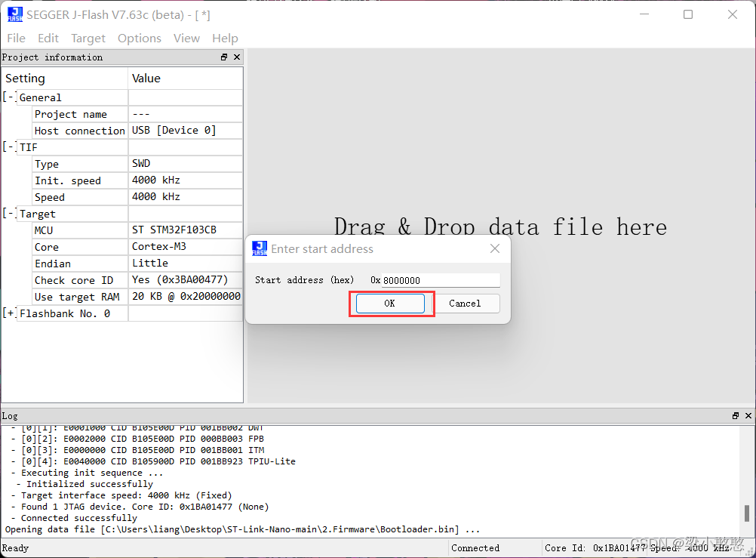
Task: Expand the Flashbank No. 0 group
Action: coord(10,313)
